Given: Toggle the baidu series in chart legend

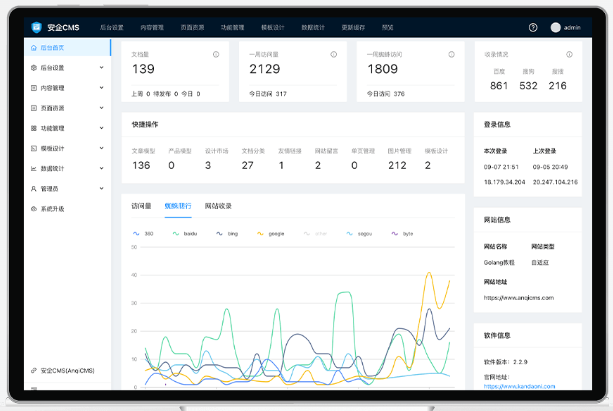Looking at the screenshot, I should click(x=185, y=234).
